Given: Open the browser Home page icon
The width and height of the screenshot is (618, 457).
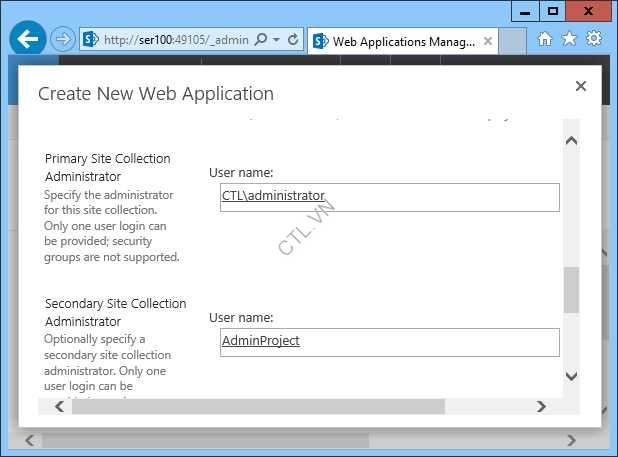Looking at the screenshot, I should [545, 39].
